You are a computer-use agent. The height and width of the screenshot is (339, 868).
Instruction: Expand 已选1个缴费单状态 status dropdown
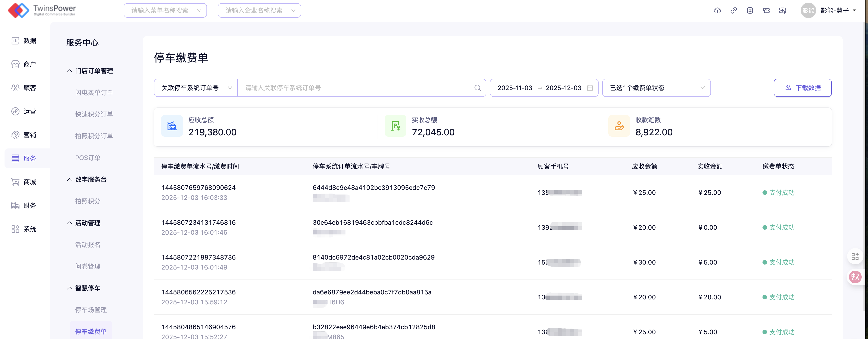point(656,88)
